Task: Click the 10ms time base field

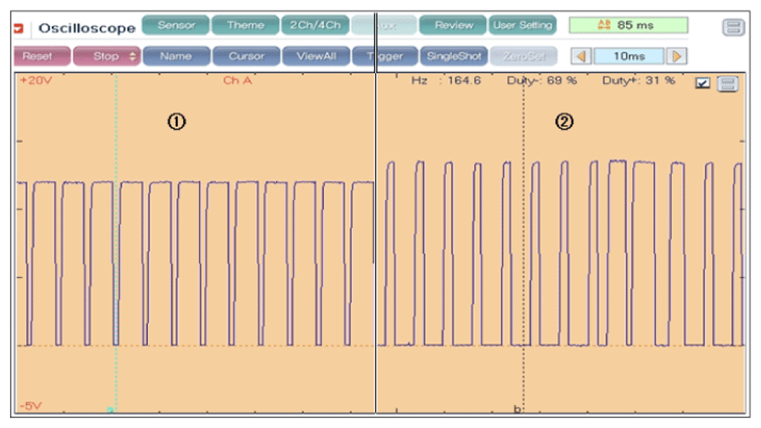Action: (628, 56)
